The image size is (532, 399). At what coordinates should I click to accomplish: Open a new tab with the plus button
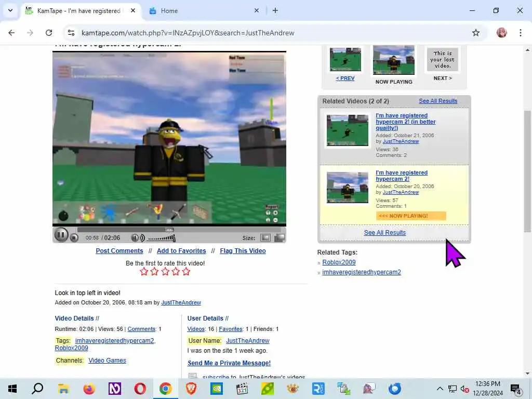point(275,10)
